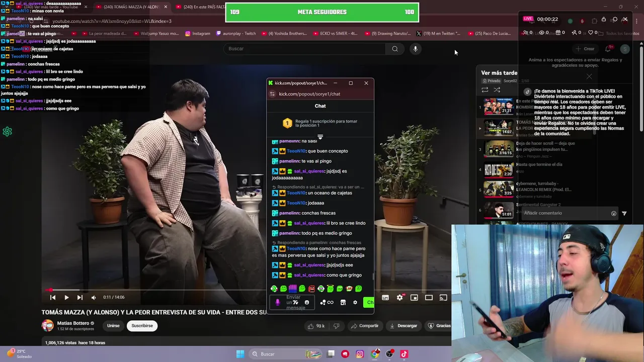Image resolution: width=644 pixels, height=362 pixels.
Task: Send message with green Chat button
Action: pos(369,302)
